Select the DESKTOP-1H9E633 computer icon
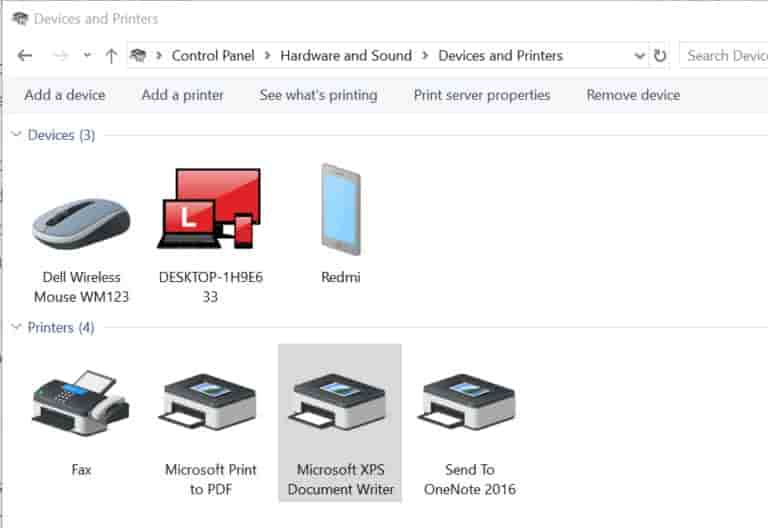 click(x=210, y=208)
